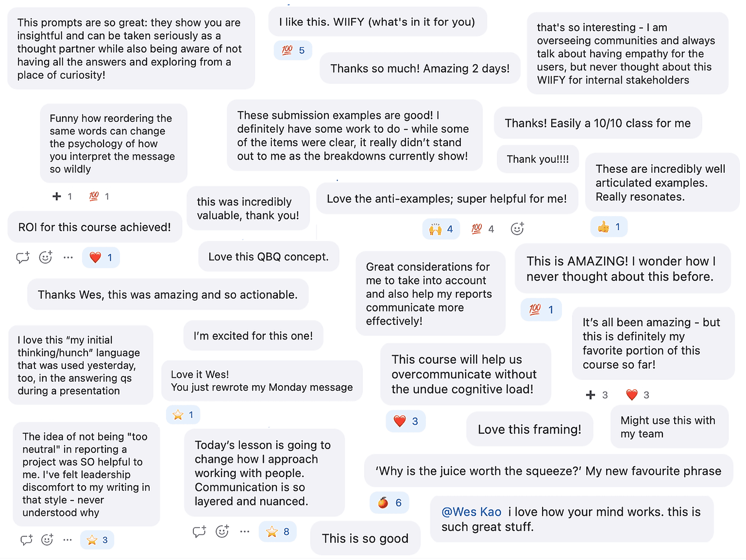The width and height of the screenshot is (746, 560).
Task: Toggle the star reaction showing 8
Action: point(278,532)
